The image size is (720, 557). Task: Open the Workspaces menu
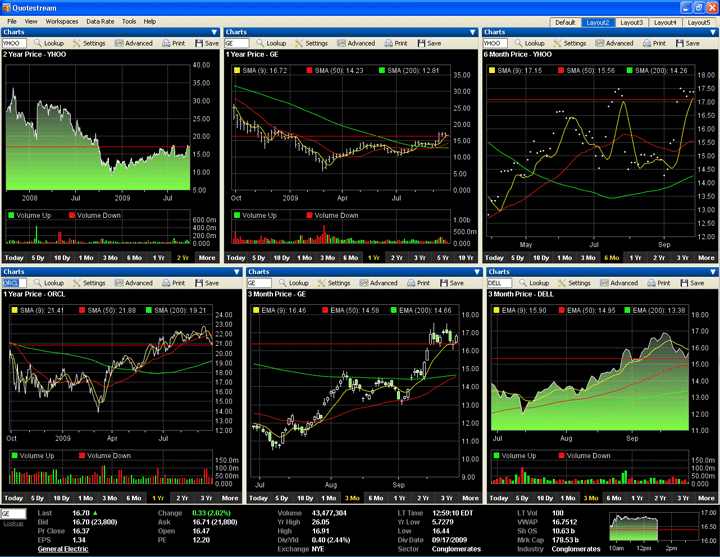pyautogui.click(x=62, y=20)
